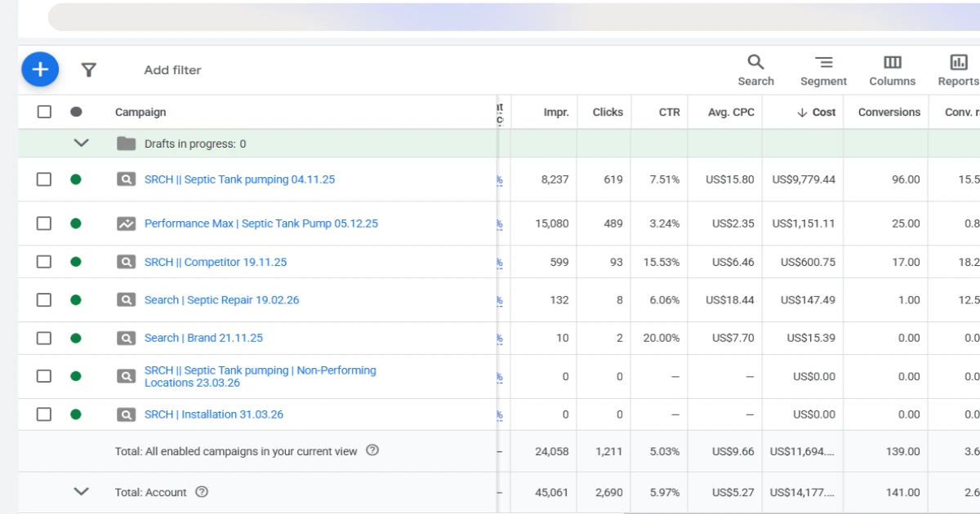
Task: Open Search | Brand 21.11.25 campaign
Action: (x=203, y=338)
